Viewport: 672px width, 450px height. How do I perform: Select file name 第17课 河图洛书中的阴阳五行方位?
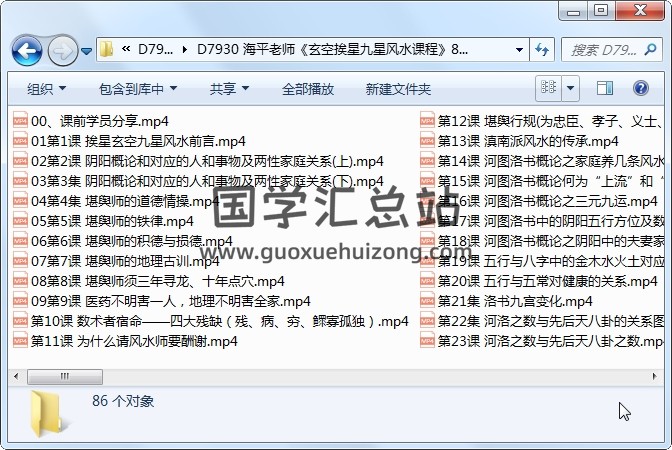click(x=550, y=221)
